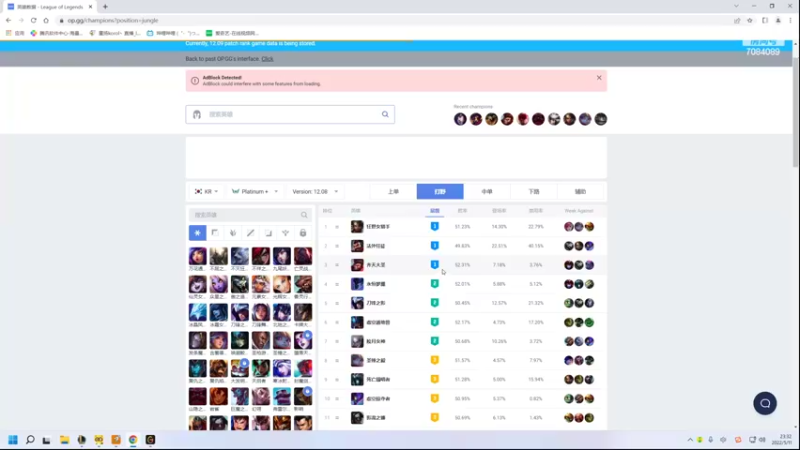This screenshot has height=450, width=800.
Task: Select the 不祥之 champion thumbnail in the grid
Action: 261,256
